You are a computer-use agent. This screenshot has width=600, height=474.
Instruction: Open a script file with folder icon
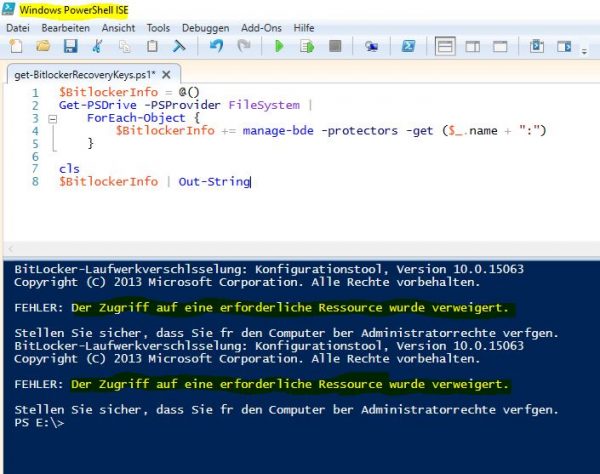(43, 46)
